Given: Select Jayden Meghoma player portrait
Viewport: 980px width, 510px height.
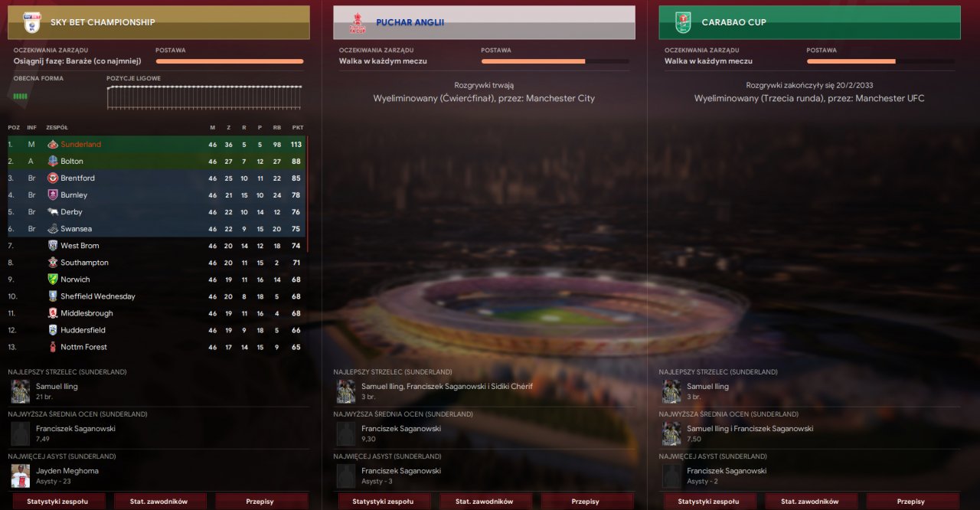Looking at the screenshot, I should [x=21, y=476].
